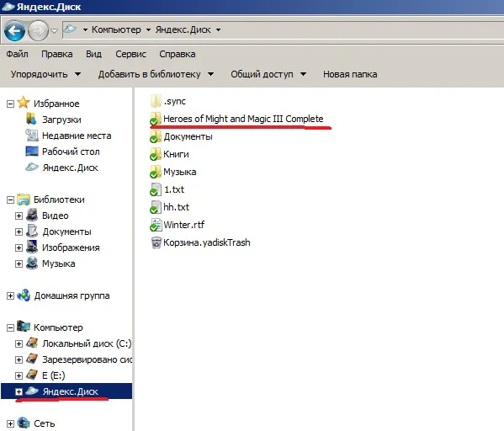This screenshot has height=431, width=504.
Task: Open the recent pages dropdown beside Forward
Action: 55,31
